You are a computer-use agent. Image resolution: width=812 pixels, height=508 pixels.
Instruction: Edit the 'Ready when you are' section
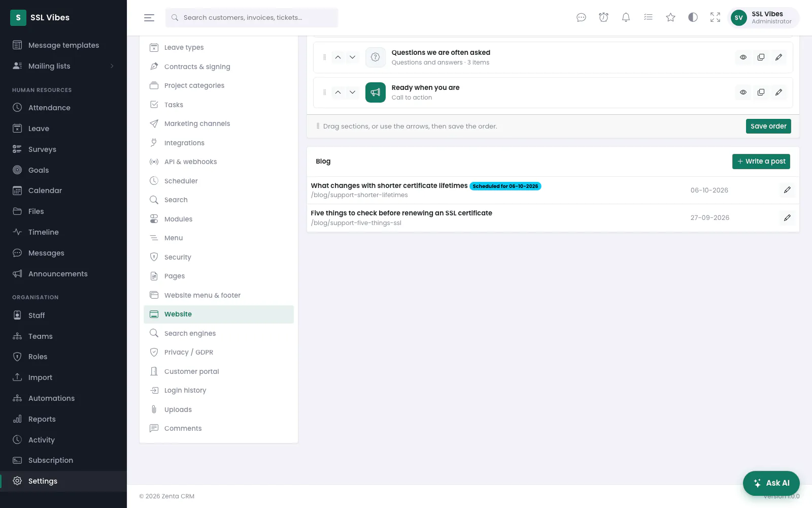coord(779,92)
